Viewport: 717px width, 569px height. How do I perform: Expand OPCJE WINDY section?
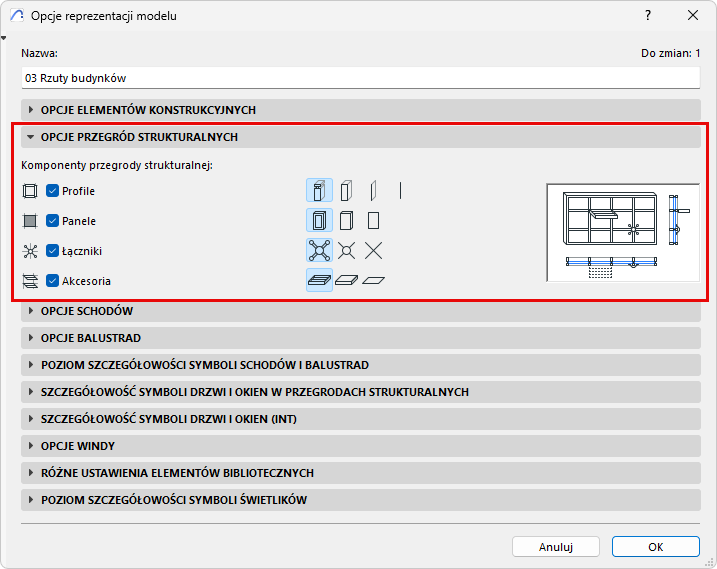click(361, 446)
